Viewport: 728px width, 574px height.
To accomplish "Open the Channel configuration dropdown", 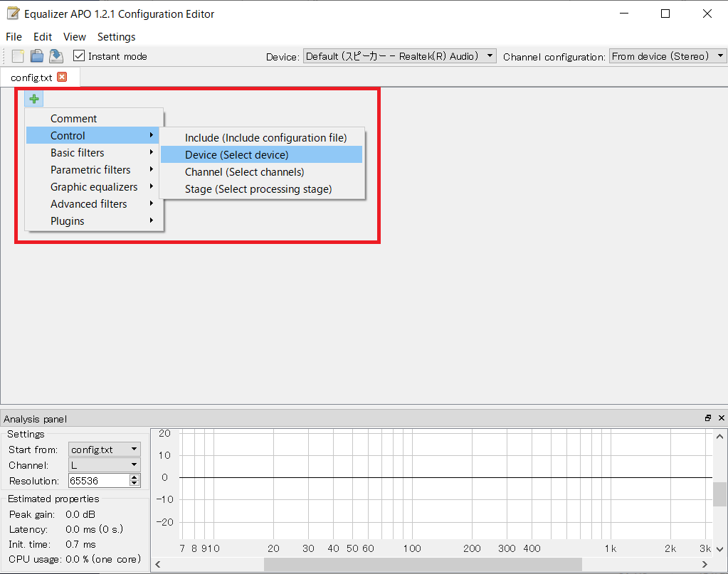I will (x=668, y=56).
